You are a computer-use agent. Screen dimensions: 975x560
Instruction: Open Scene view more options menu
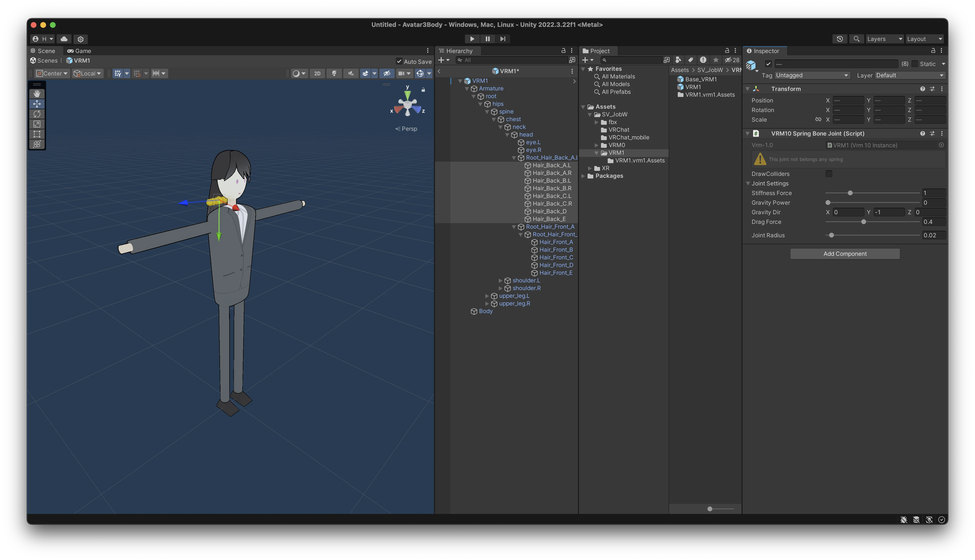pos(428,51)
